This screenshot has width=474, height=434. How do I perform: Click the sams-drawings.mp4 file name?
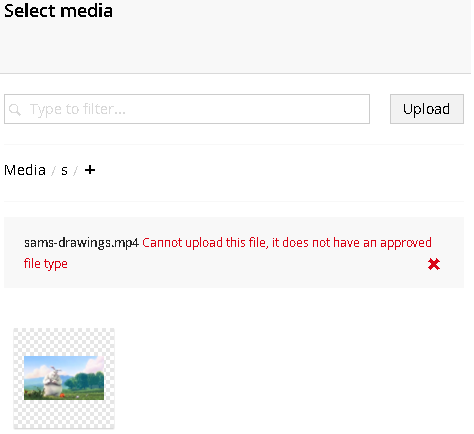point(81,243)
